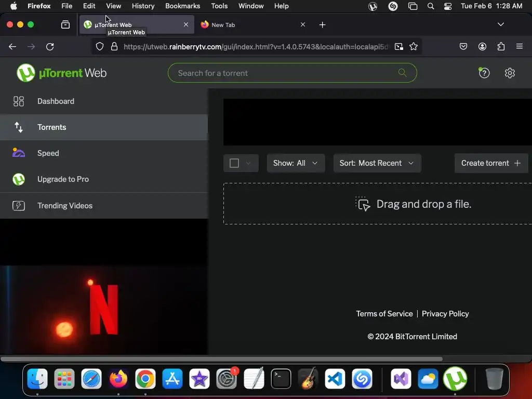532x399 pixels.
Task: Reload the page
Action: coord(50,46)
